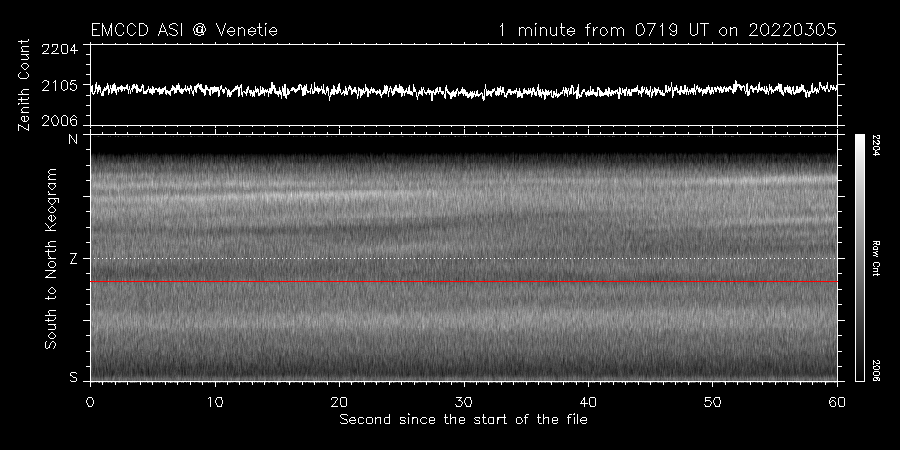Click the 'N' north label on the keogram axis
This screenshot has width=900, height=450.
[x=73, y=139]
